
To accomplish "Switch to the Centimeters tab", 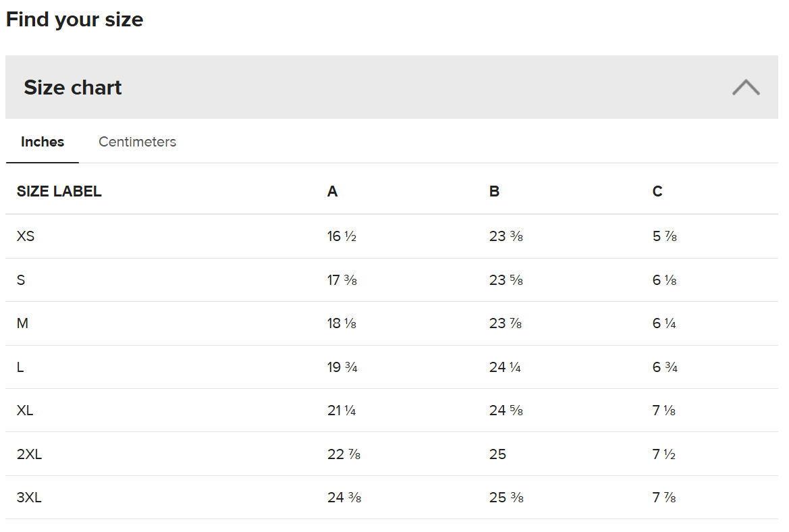I will click(x=137, y=142).
